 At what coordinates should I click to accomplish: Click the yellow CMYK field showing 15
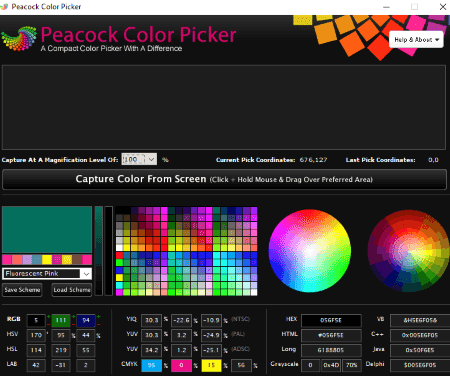click(211, 365)
